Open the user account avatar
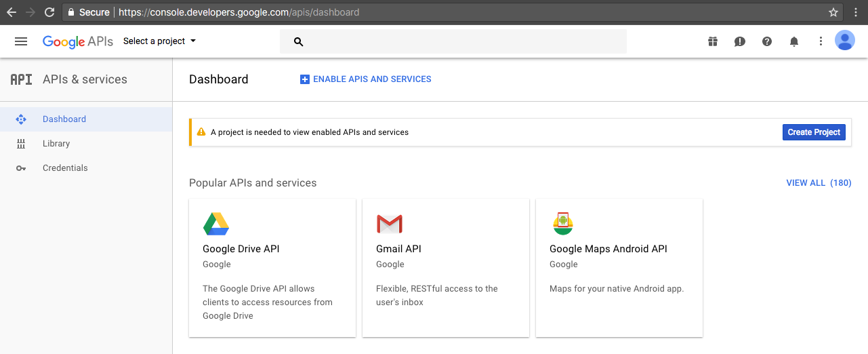Image resolution: width=868 pixels, height=354 pixels. [845, 41]
